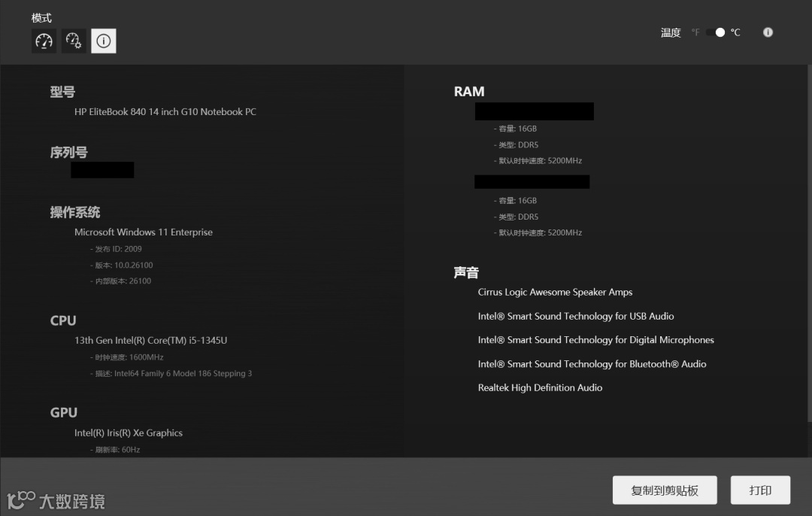Select Intel(R) Iris(R) Xe Graphics text
This screenshot has width=812, height=516.
pyautogui.click(x=129, y=433)
